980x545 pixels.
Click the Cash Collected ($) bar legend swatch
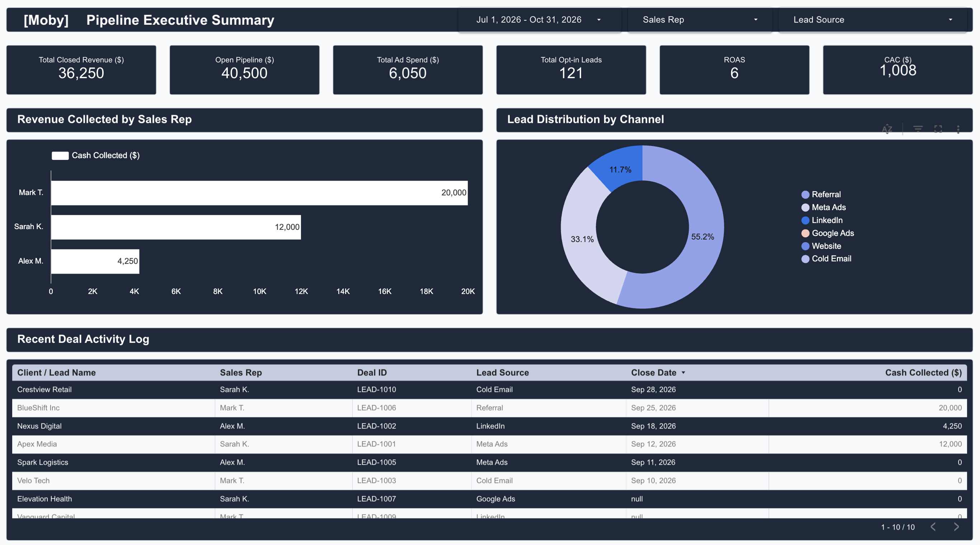(60, 156)
